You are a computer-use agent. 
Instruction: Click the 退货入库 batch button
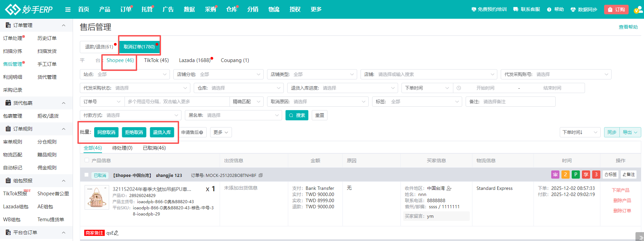pyautogui.click(x=162, y=132)
